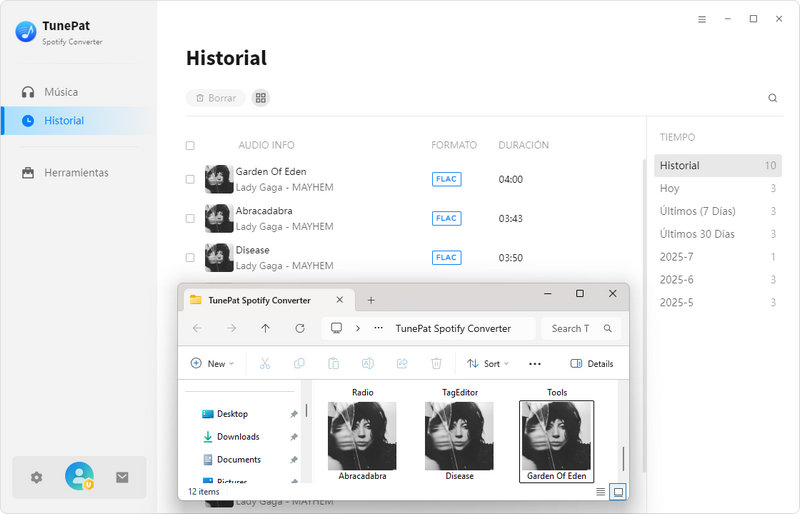Close the Explorer tab TunePat Spotify Converter

(339, 300)
